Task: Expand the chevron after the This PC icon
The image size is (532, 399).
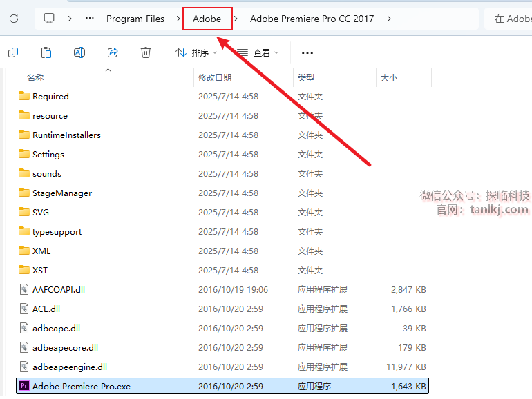Action: click(x=70, y=19)
